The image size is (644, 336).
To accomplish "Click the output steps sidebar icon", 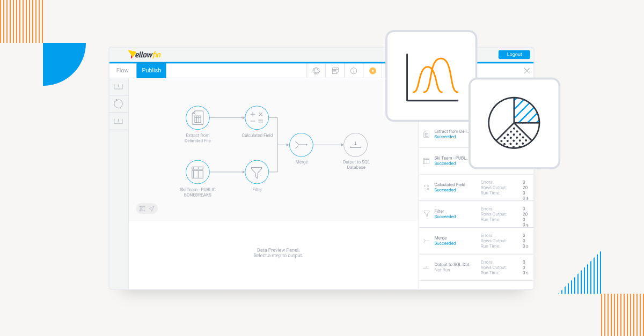I will tap(119, 121).
